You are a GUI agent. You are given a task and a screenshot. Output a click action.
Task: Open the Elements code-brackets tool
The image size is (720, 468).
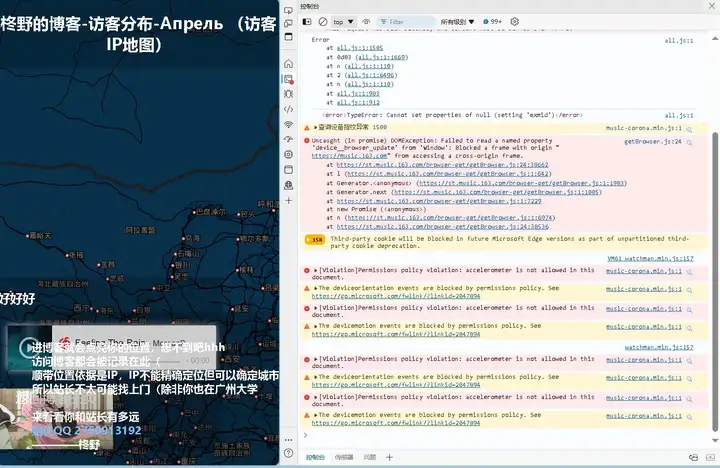(288, 109)
